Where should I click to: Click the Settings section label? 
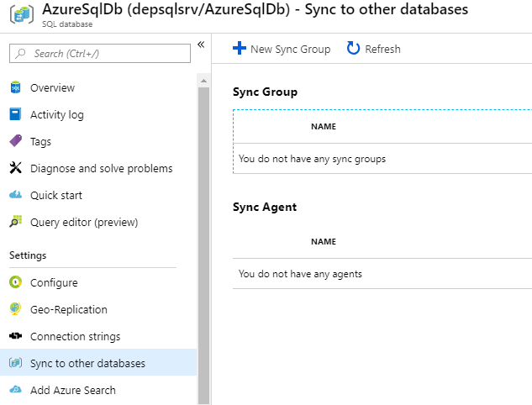click(x=28, y=255)
